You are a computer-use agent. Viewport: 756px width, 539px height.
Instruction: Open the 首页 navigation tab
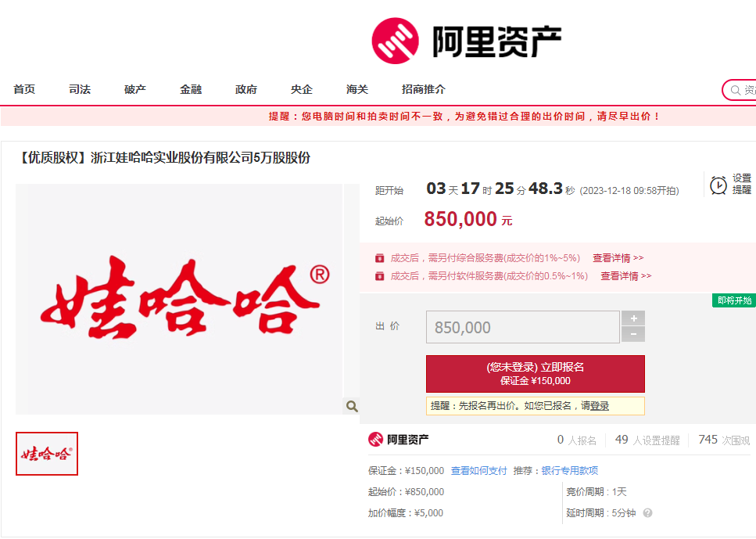tap(24, 89)
